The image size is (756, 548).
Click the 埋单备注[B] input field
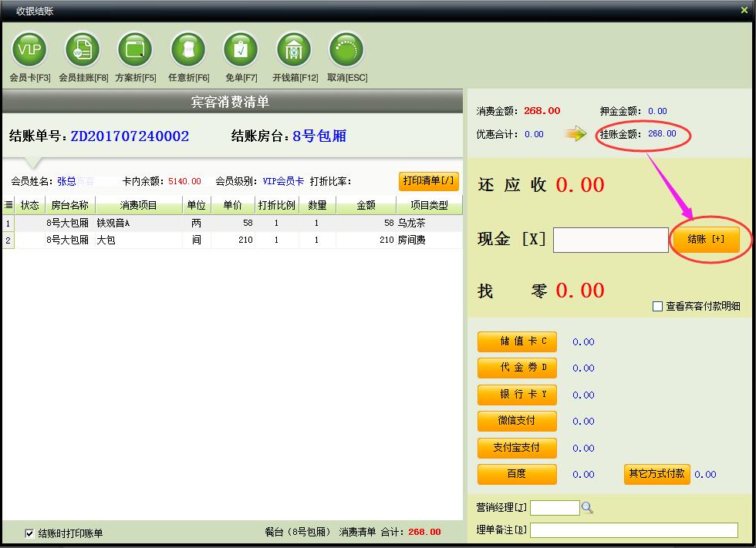tap(633, 530)
